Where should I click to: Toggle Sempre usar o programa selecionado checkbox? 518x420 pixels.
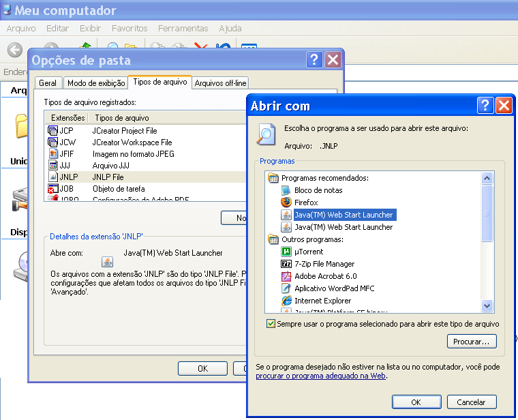pos(271,323)
